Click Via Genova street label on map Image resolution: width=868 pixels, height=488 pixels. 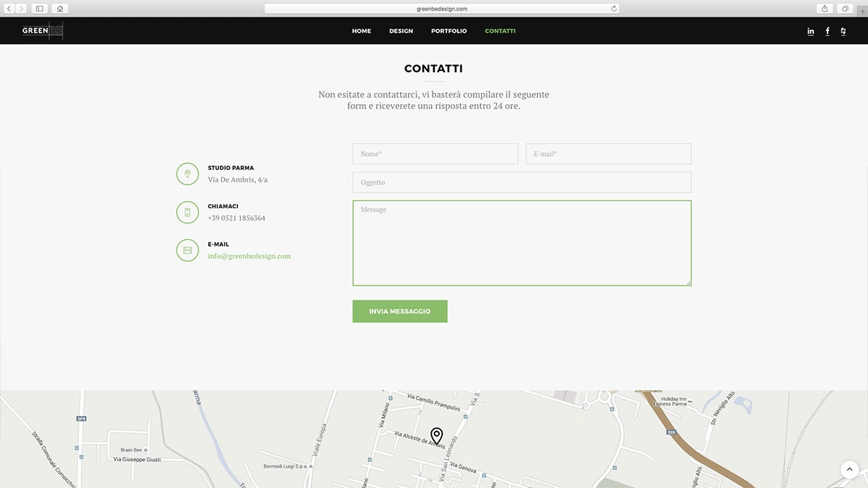[461, 469]
